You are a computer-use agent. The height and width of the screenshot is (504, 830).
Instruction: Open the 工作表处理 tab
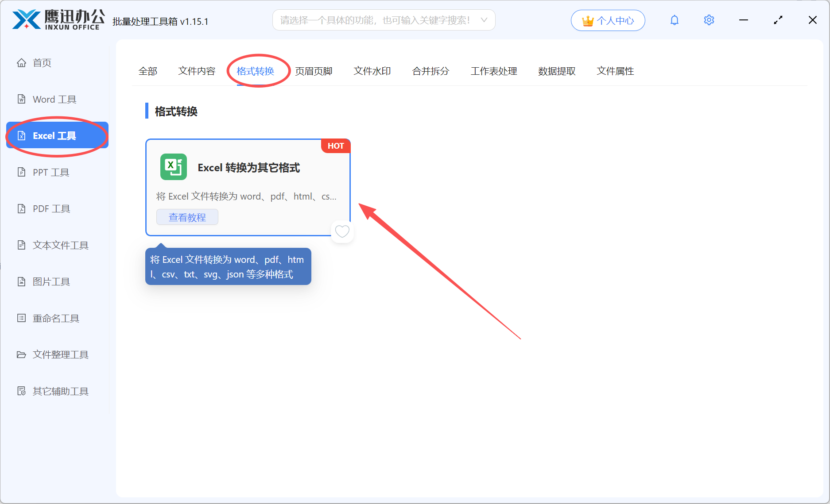[x=494, y=71]
